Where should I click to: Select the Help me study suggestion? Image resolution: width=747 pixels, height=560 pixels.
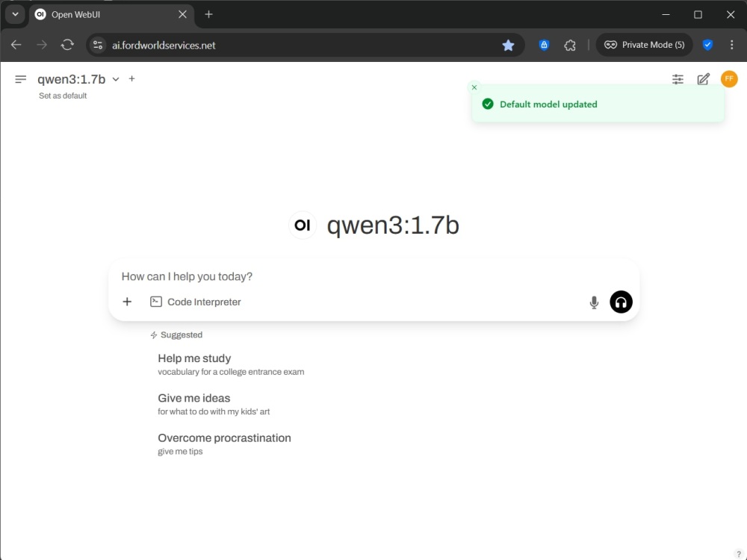(x=231, y=364)
